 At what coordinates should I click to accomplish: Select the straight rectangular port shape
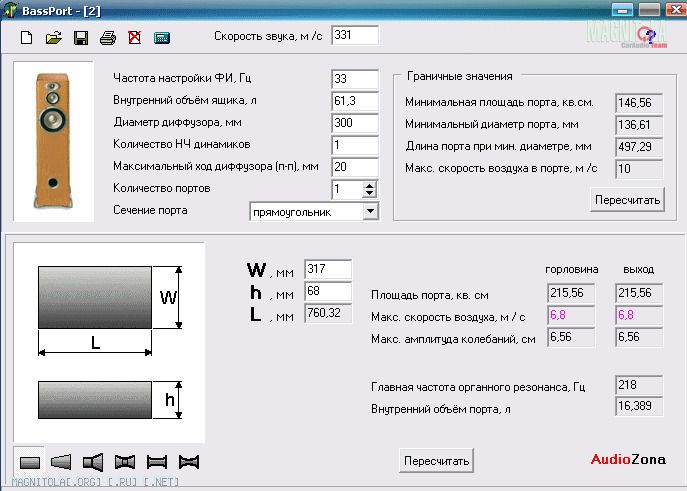click(x=29, y=461)
